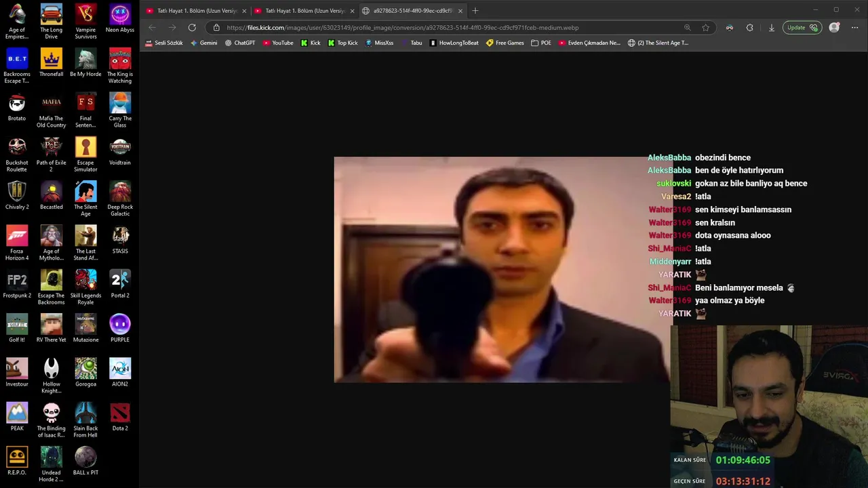Switch to first Tatlı Hayat YouTube tab
This screenshot has width=868, height=488.
point(195,11)
